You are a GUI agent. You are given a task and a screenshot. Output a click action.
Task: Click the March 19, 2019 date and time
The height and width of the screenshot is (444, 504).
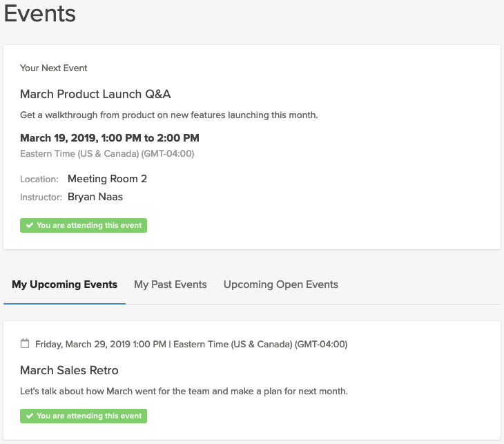(110, 138)
